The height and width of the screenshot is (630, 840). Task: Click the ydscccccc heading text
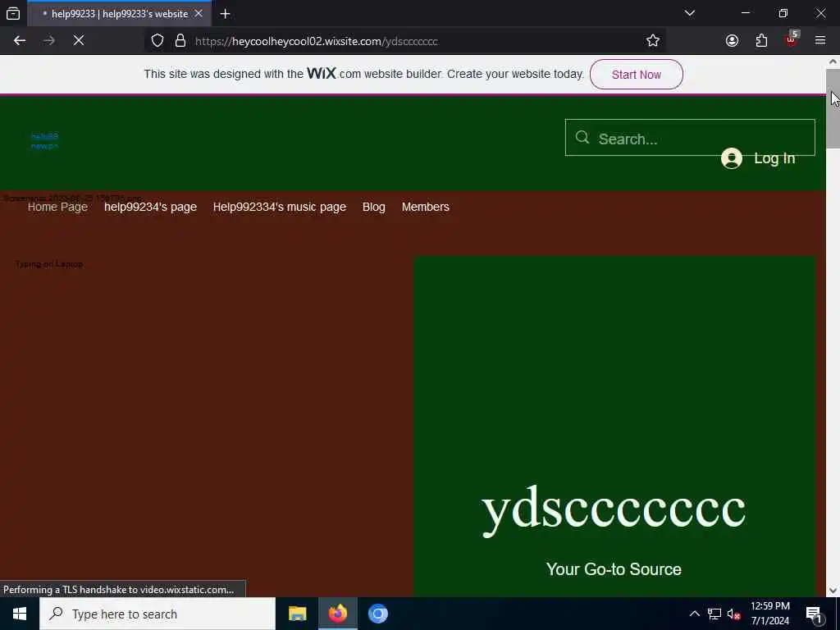[x=614, y=510]
